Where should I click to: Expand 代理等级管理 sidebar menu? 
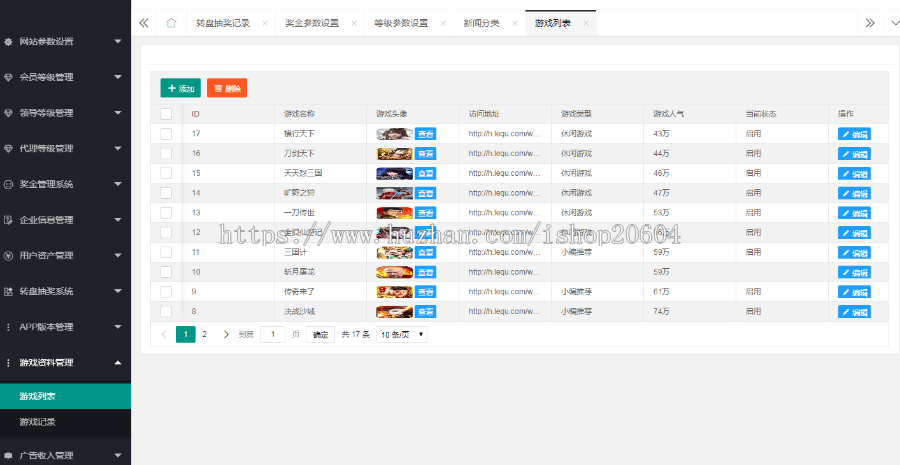tap(65, 148)
